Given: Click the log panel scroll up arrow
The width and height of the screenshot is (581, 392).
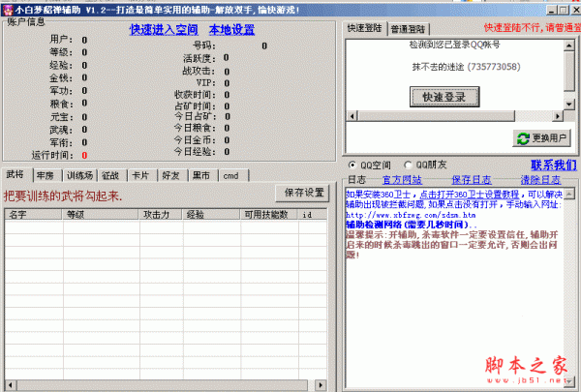Looking at the screenshot, I should [x=569, y=194].
